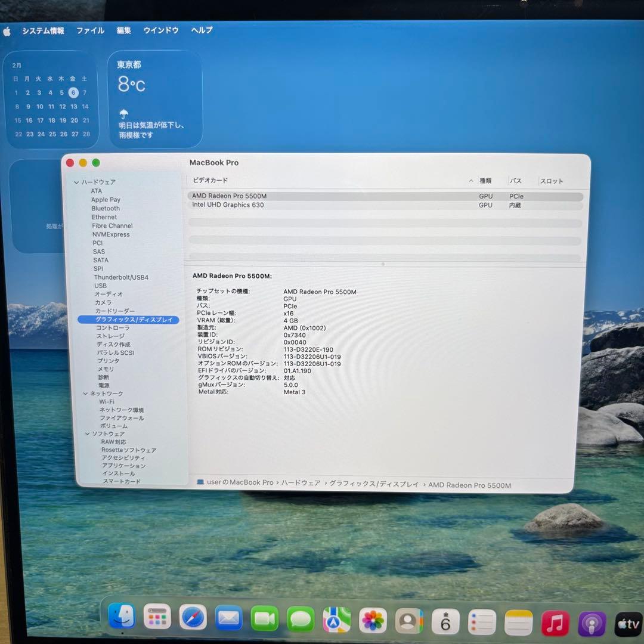Select USB in the hardware sidebar
644x644 pixels.
pos(100,286)
